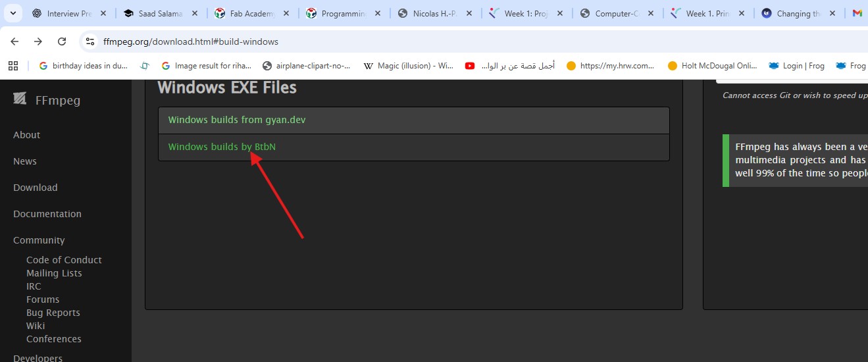Close the Week 1. Prin tab
The height and width of the screenshot is (362, 868).
[742, 13]
